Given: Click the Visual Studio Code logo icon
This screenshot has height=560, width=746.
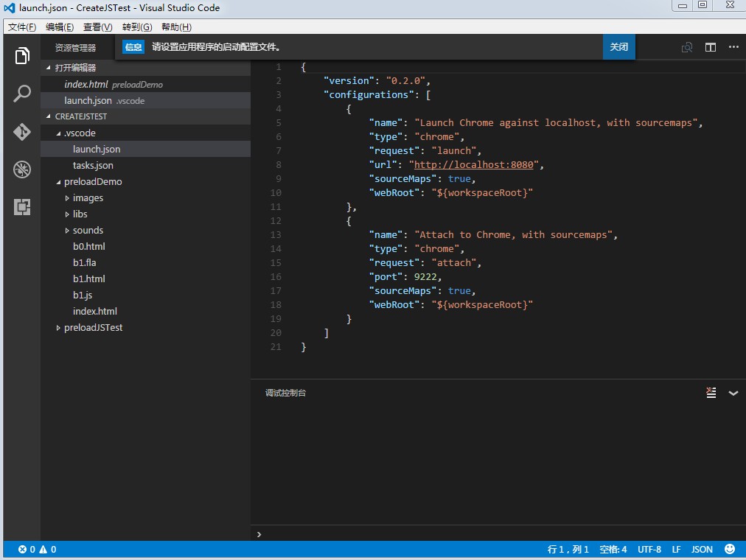Looking at the screenshot, I should click(x=9, y=8).
